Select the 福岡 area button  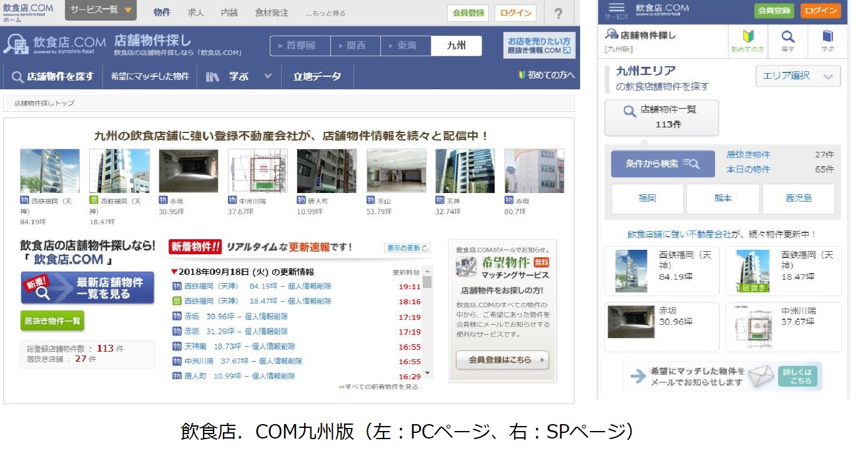(x=648, y=199)
